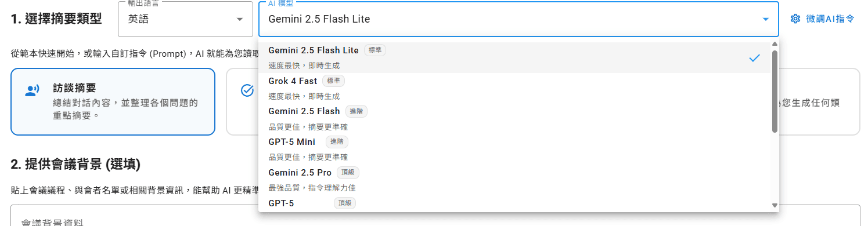Collapse the AI 模型 dropdown via its arrow
Viewport: 868px width, 226px height.
(765, 19)
